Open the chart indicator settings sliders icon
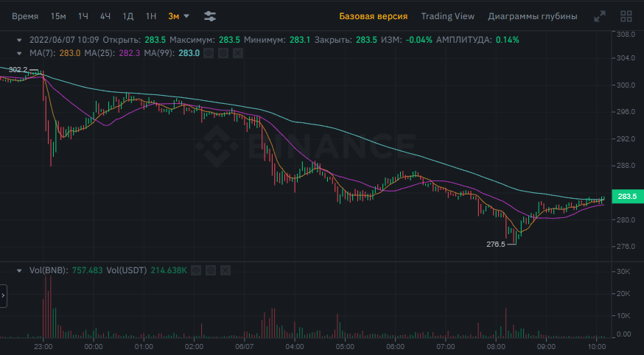Screen dimensions: 644x355 point(210,15)
